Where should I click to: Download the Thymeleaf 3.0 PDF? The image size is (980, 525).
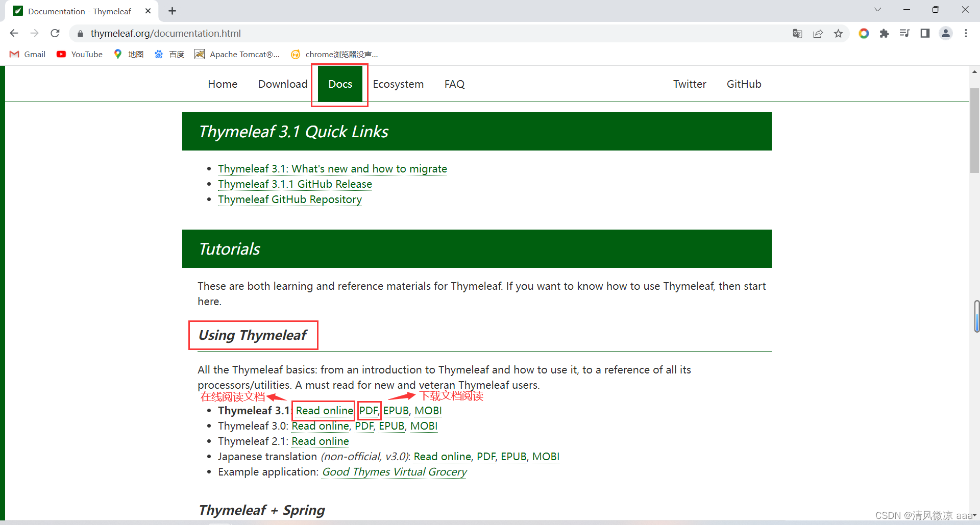(x=364, y=426)
